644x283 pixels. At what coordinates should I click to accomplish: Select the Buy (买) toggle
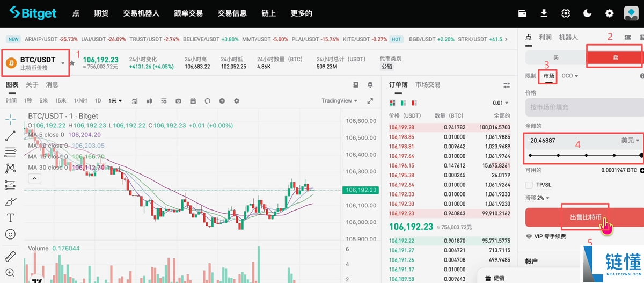point(556,57)
